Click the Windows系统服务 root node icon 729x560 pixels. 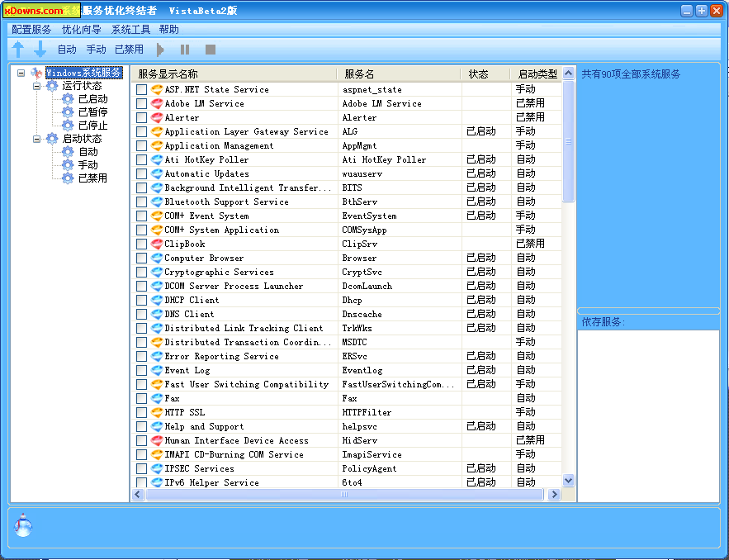point(36,73)
